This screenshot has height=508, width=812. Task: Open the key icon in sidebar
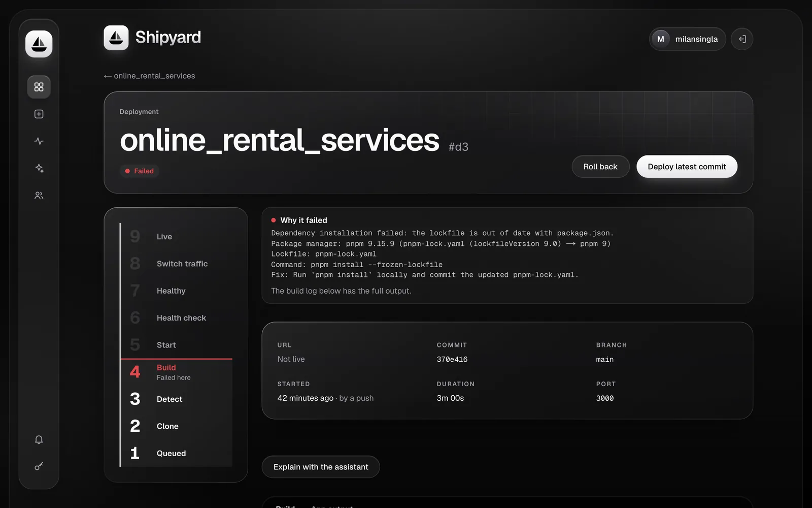[39, 466]
